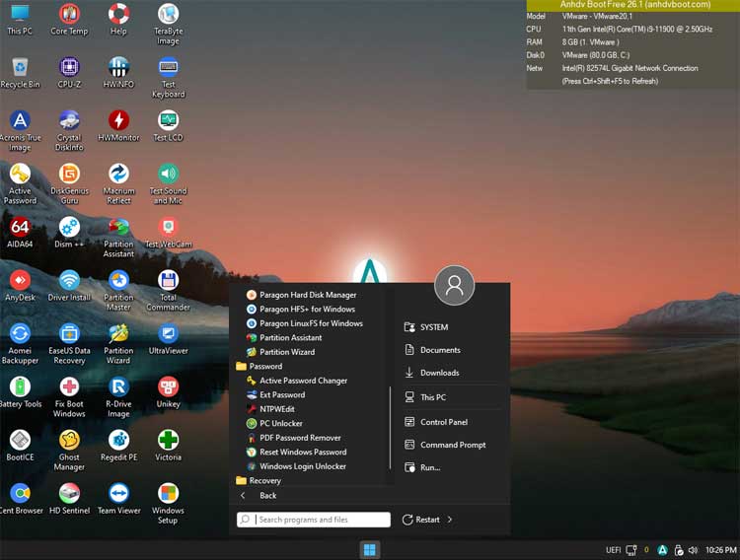The height and width of the screenshot is (560, 740).
Task: Open the BootICE desktop icon
Action: (x=20, y=446)
